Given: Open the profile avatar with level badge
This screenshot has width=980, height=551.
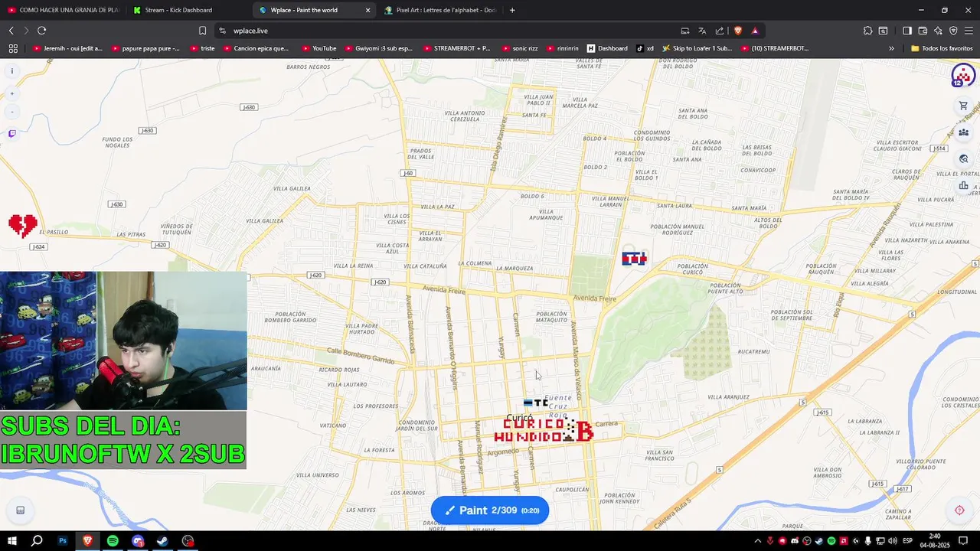Looking at the screenshot, I should point(962,76).
